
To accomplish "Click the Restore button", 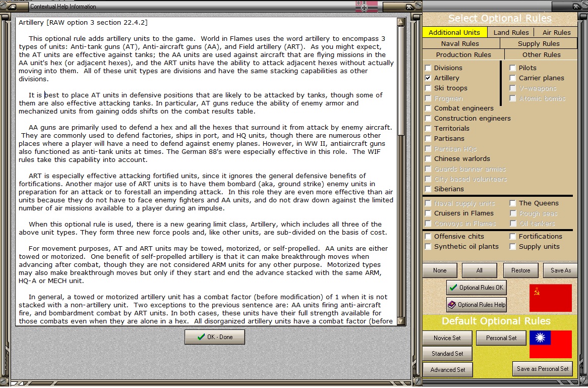I will 520,270.
